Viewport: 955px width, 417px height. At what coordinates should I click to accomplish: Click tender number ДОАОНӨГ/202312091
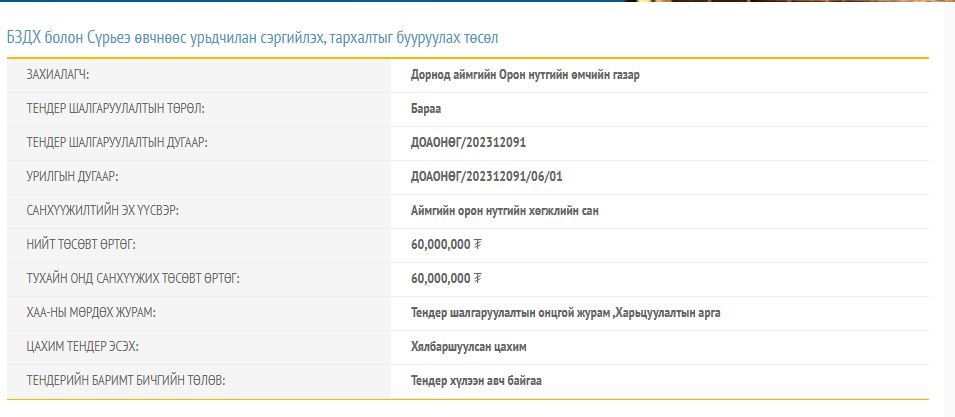click(x=468, y=143)
